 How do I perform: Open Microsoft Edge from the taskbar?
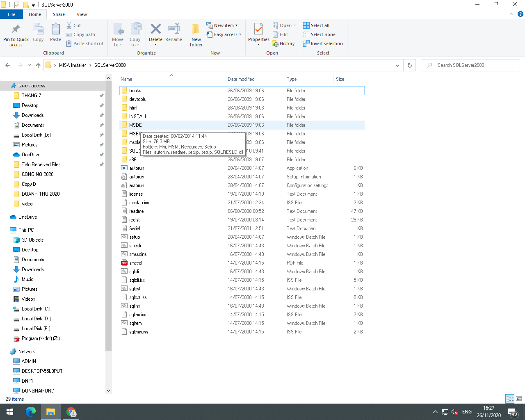tap(31, 412)
